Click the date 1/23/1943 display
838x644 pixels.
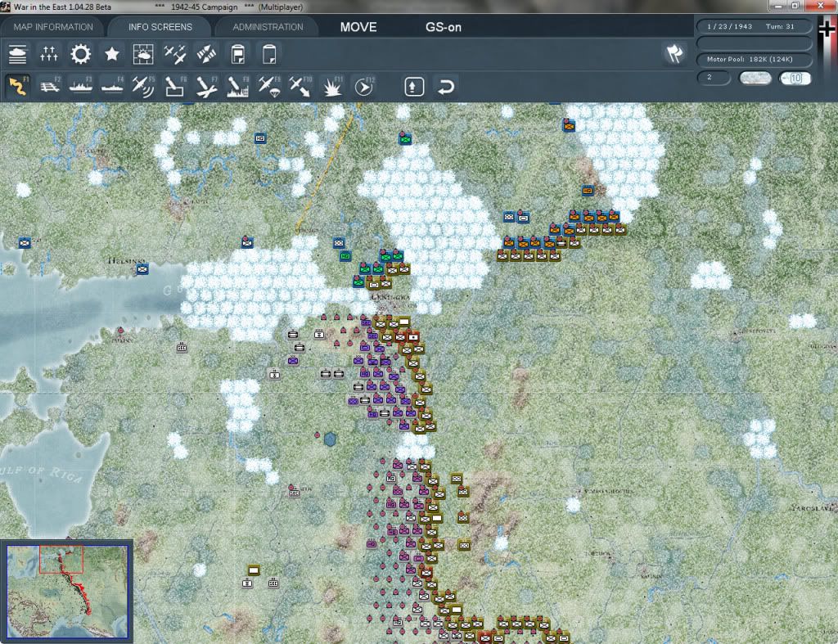pos(729,26)
